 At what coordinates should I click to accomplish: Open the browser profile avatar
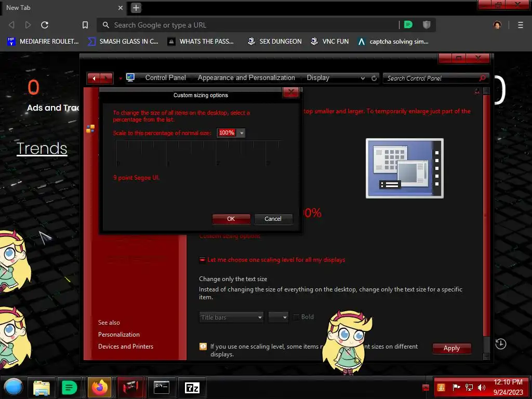point(497,25)
